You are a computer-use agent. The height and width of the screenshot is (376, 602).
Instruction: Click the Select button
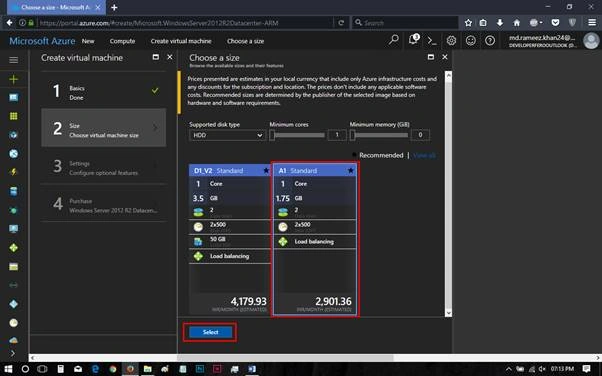pyautogui.click(x=210, y=332)
